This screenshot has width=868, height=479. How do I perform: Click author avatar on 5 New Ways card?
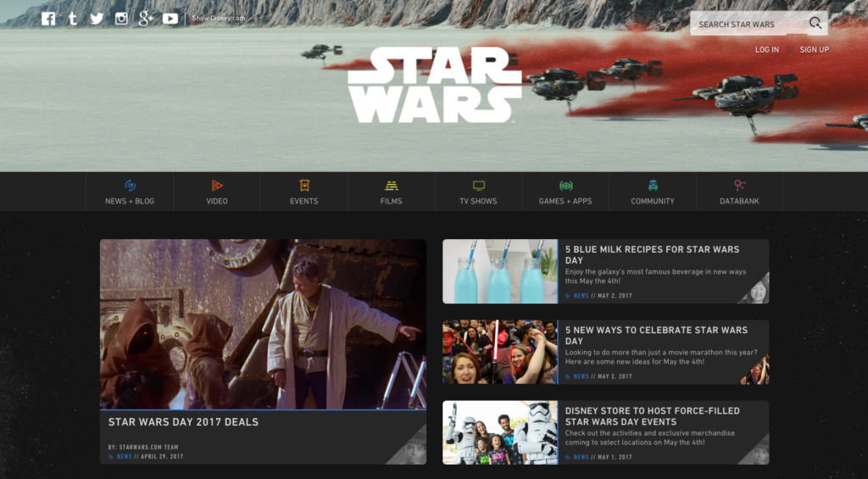[759, 372]
